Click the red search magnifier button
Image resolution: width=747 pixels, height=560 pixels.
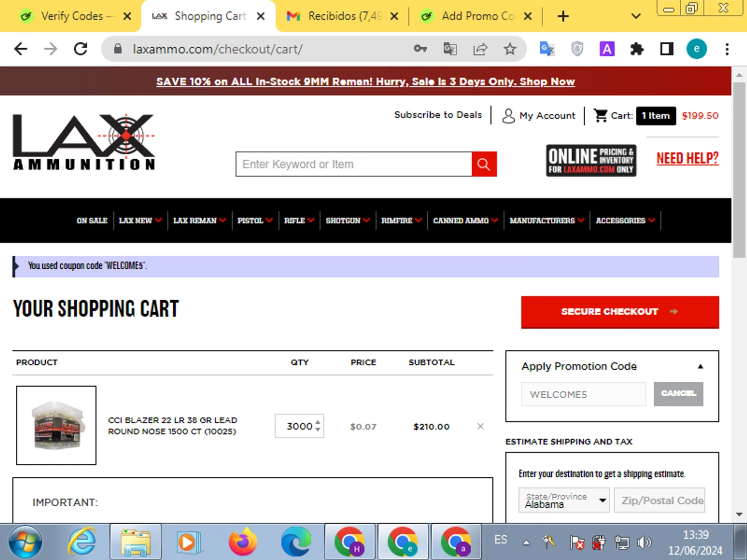484,164
